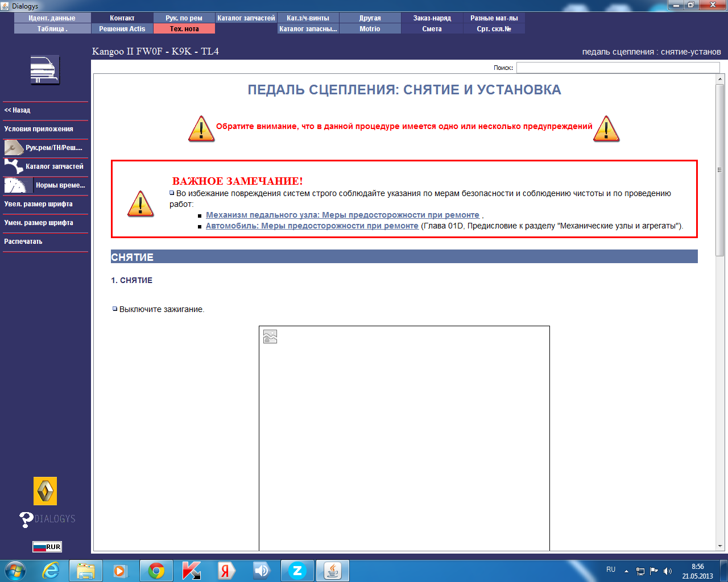Click the Kangoo II FW0F - K9K - TL4 title
The width and height of the screenshot is (728, 582).
[155, 52]
